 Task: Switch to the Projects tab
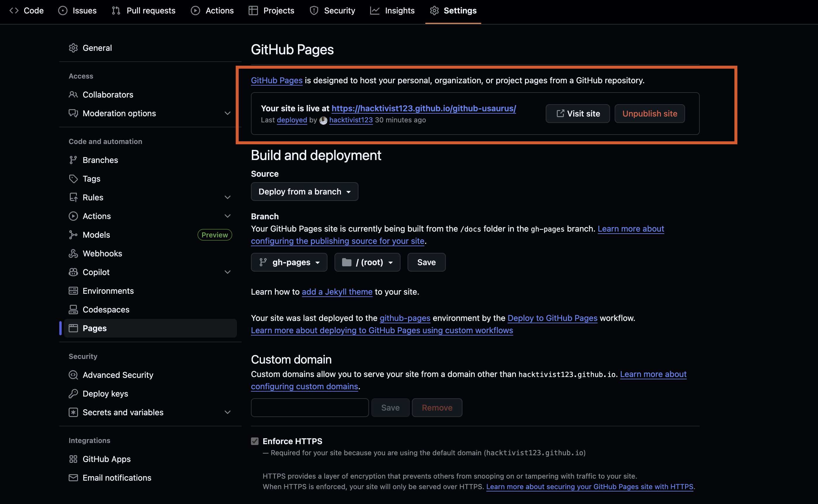pos(271,11)
